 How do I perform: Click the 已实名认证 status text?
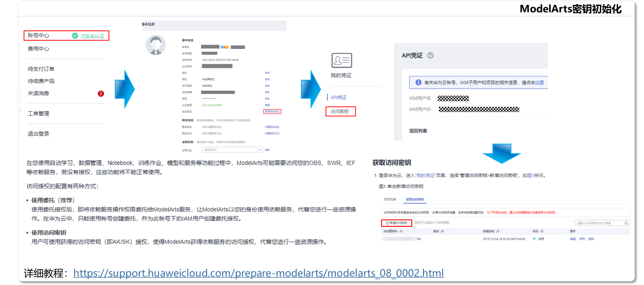[92, 36]
